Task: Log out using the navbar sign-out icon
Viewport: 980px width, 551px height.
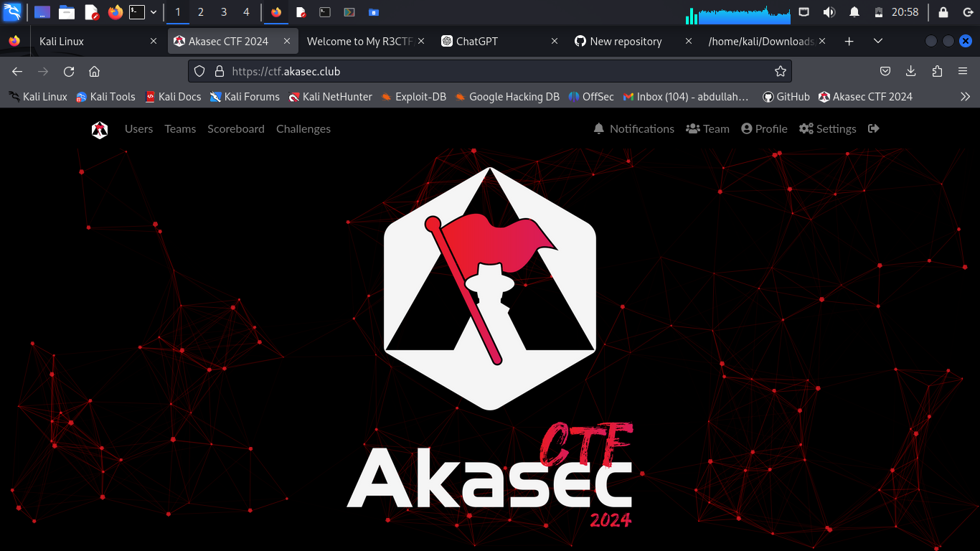Action: pos(873,129)
